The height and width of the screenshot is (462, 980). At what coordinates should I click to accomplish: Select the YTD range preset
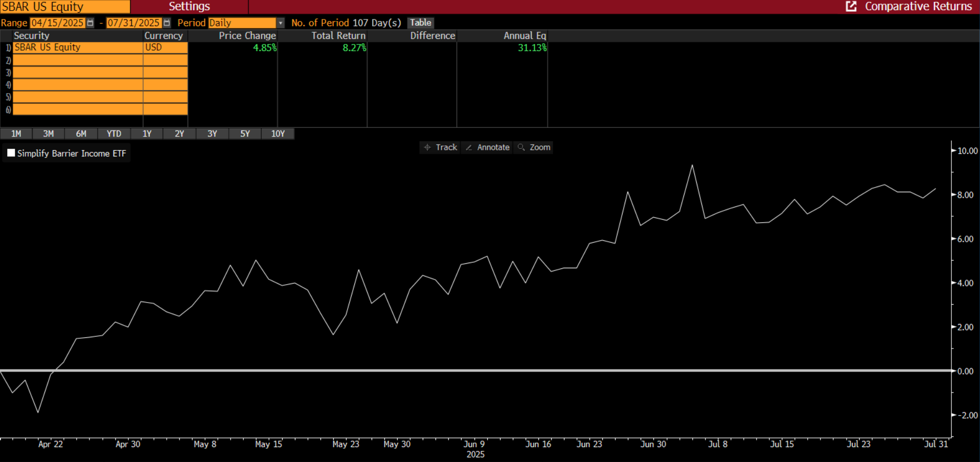point(113,133)
